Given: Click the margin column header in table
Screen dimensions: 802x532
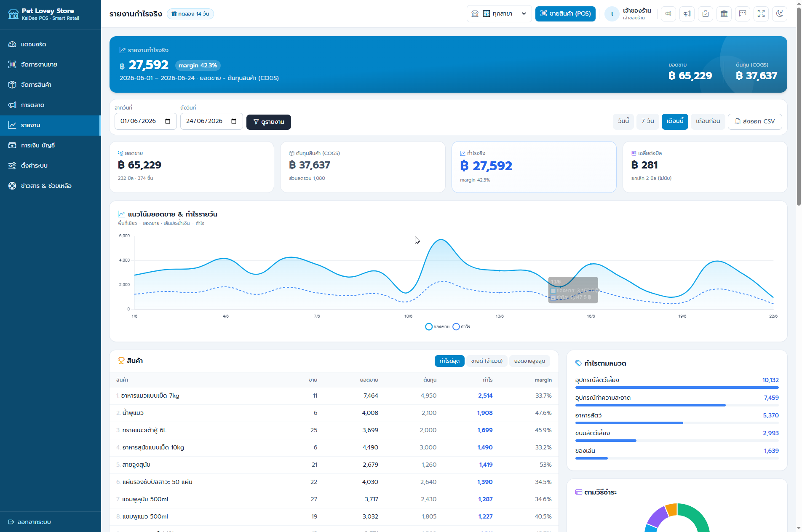Looking at the screenshot, I should click(x=543, y=380).
